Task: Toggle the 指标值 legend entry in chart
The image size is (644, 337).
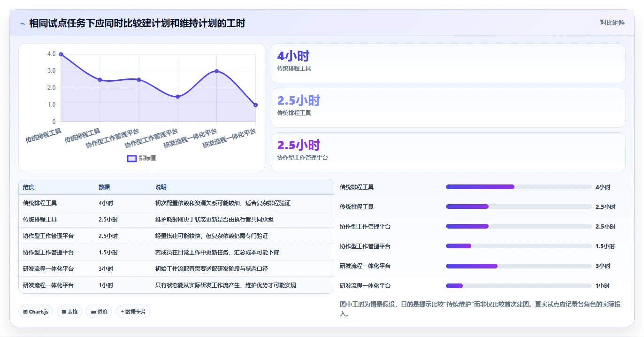Action: (x=142, y=158)
